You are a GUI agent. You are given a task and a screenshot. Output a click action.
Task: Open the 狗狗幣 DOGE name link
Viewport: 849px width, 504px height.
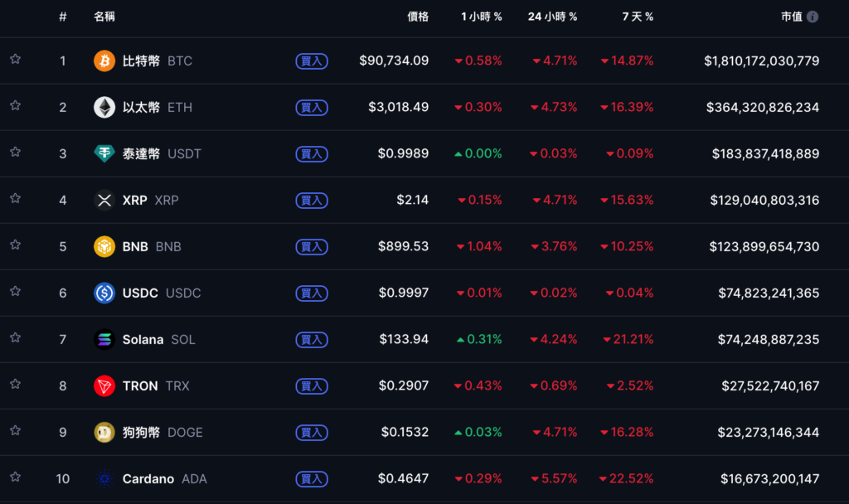coord(163,432)
